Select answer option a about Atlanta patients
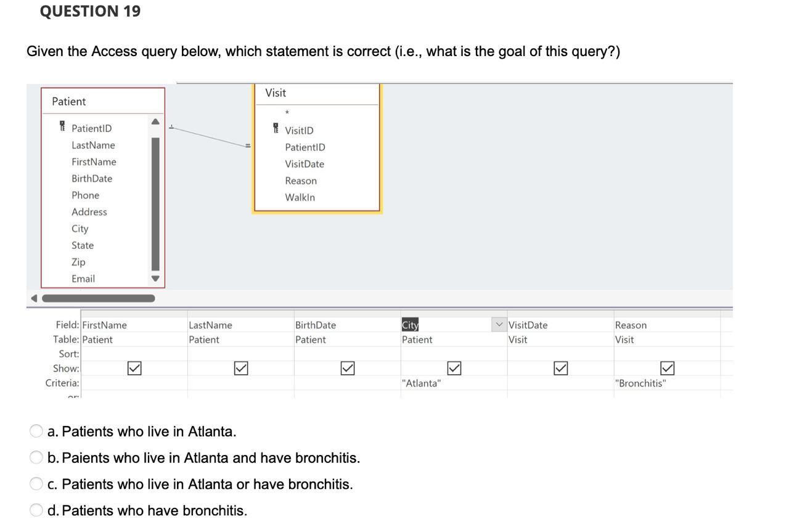This screenshot has height=532, width=789. tap(36, 430)
